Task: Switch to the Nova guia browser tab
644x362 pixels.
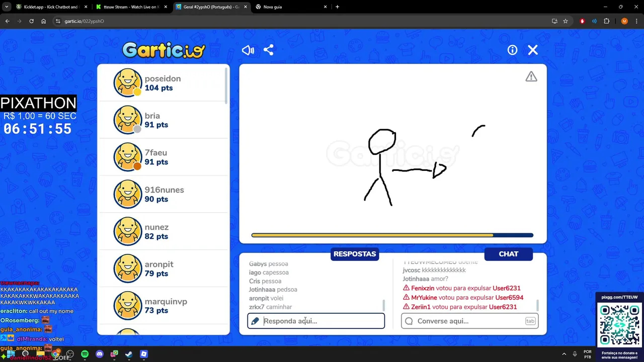Action: (292, 7)
